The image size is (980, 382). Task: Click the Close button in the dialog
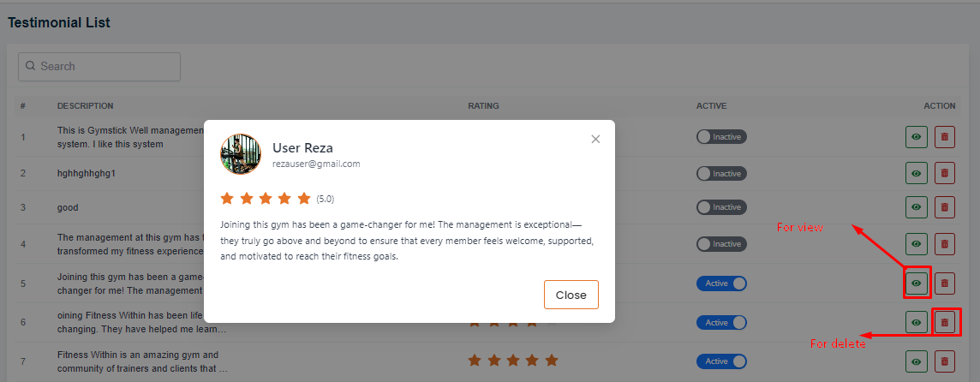pos(571,295)
